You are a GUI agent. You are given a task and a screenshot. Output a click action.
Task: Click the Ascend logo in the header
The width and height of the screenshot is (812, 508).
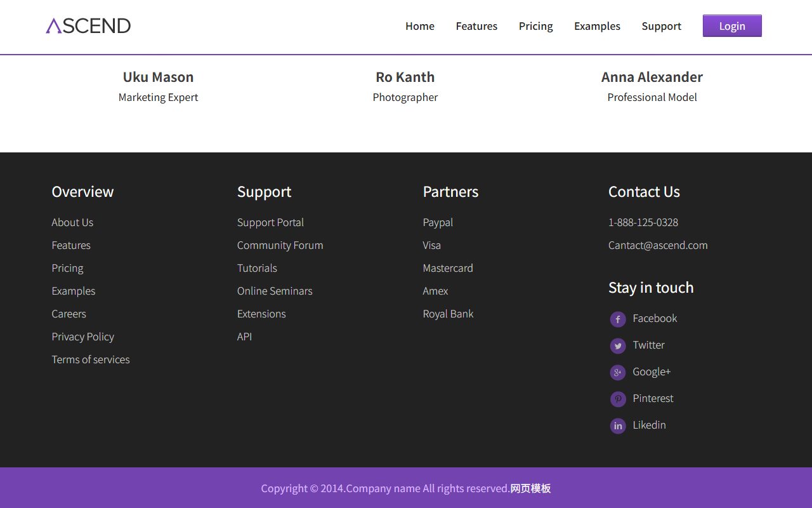(88, 25)
